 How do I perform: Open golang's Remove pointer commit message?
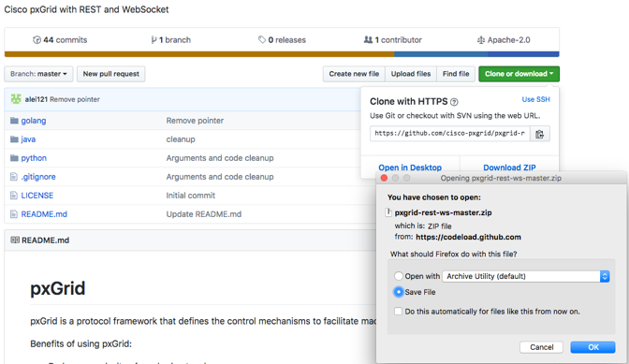pos(195,121)
